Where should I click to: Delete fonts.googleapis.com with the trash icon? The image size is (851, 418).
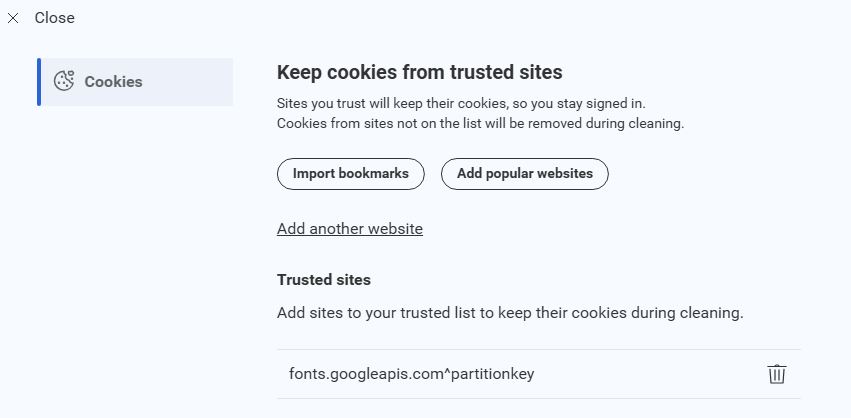[776, 374]
